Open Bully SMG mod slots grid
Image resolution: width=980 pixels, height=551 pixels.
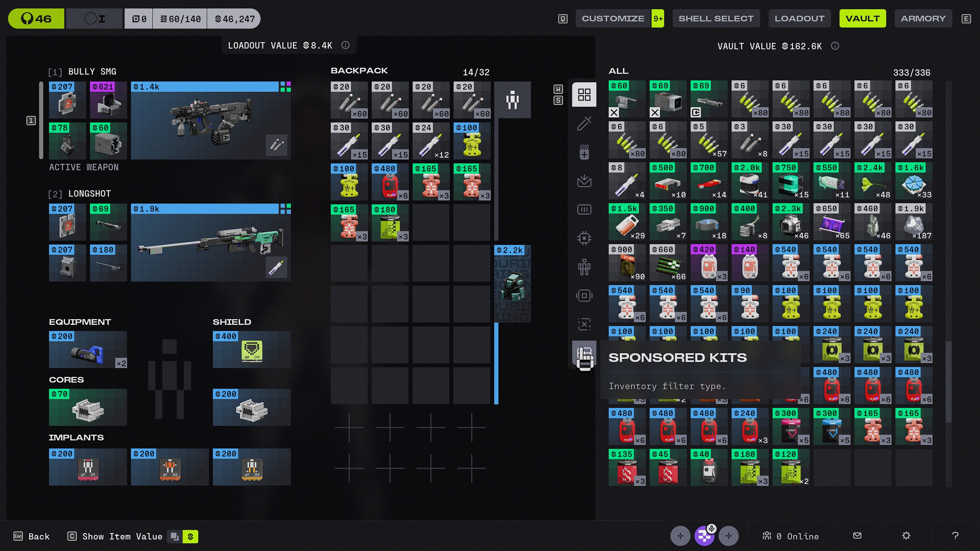point(286,86)
